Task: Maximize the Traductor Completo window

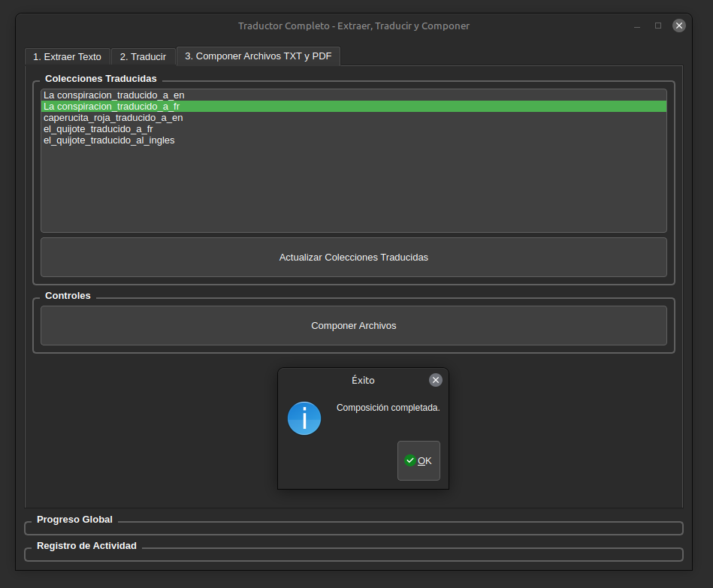Action: point(658,26)
